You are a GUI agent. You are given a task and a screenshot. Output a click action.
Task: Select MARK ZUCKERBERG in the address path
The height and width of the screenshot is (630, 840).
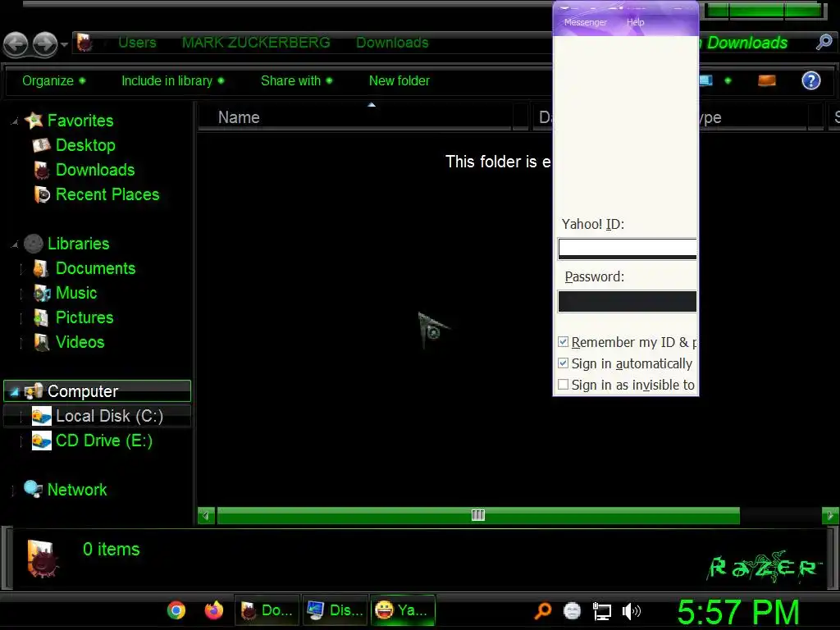click(256, 43)
